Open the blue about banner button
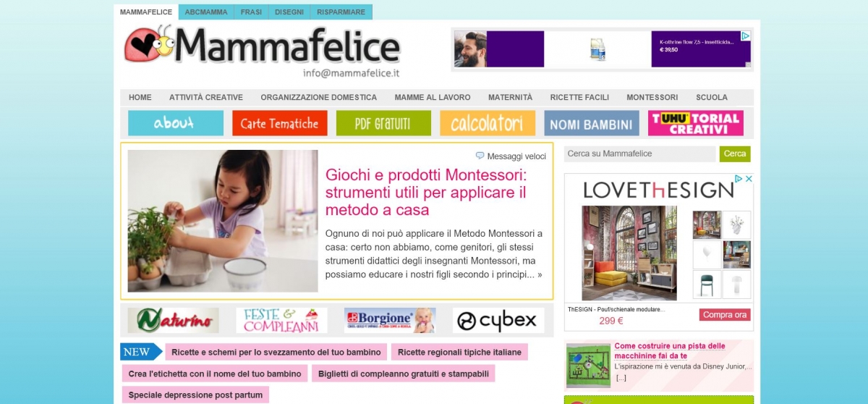Image resolution: width=868 pixels, height=404 pixels. (x=176, y=123)
